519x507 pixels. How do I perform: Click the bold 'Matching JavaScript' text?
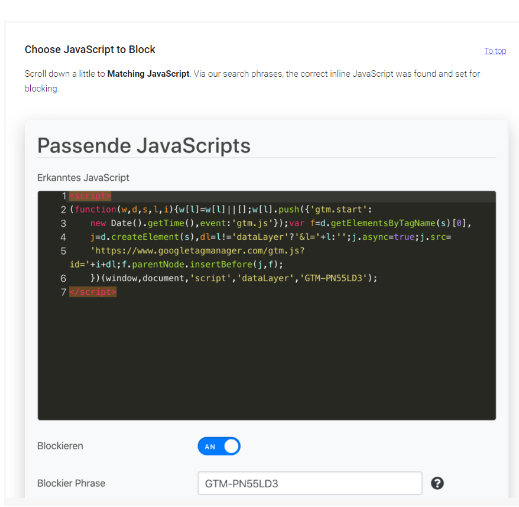[x=148, y=74]
